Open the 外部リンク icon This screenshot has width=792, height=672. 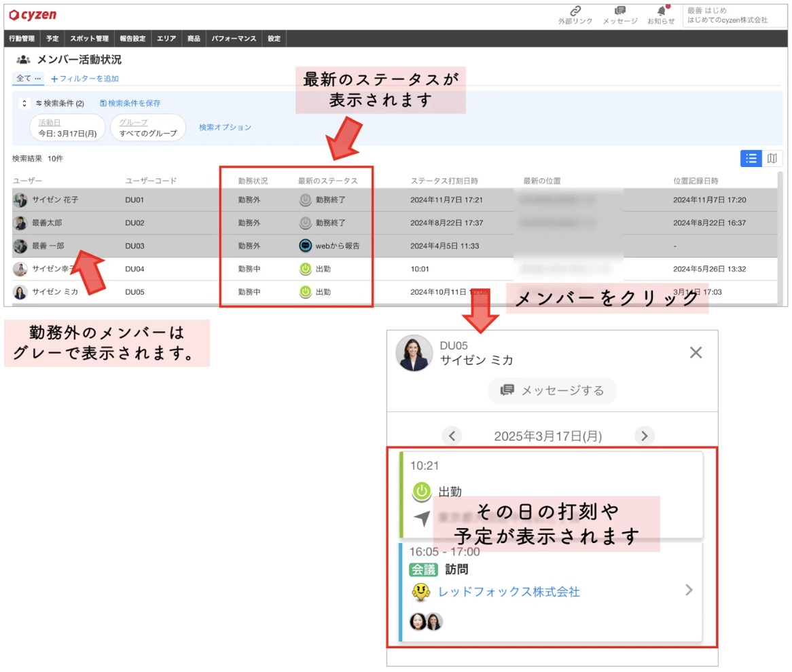575,16
